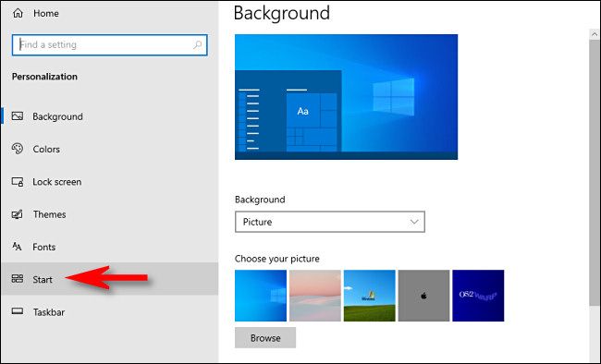Focus the Find a setting field

pos(110,45)
